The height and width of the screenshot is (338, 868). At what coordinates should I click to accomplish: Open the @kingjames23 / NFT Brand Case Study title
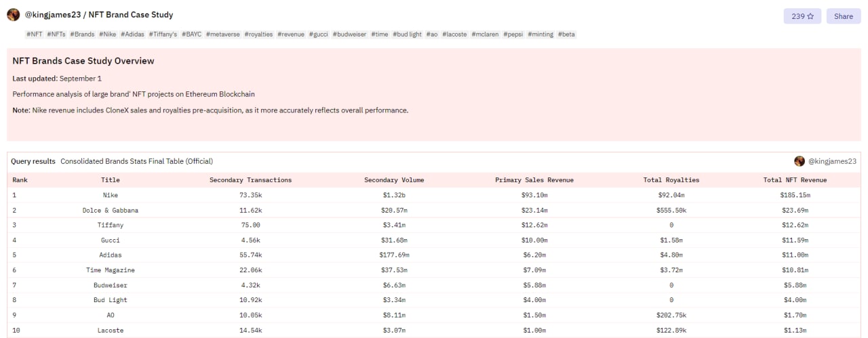[99, 15]
